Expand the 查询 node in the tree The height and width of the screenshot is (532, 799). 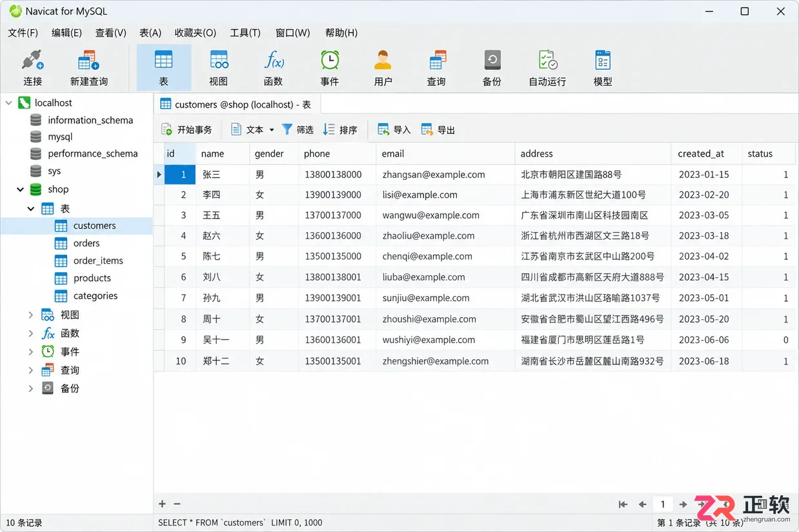click(x=30, y=370)
